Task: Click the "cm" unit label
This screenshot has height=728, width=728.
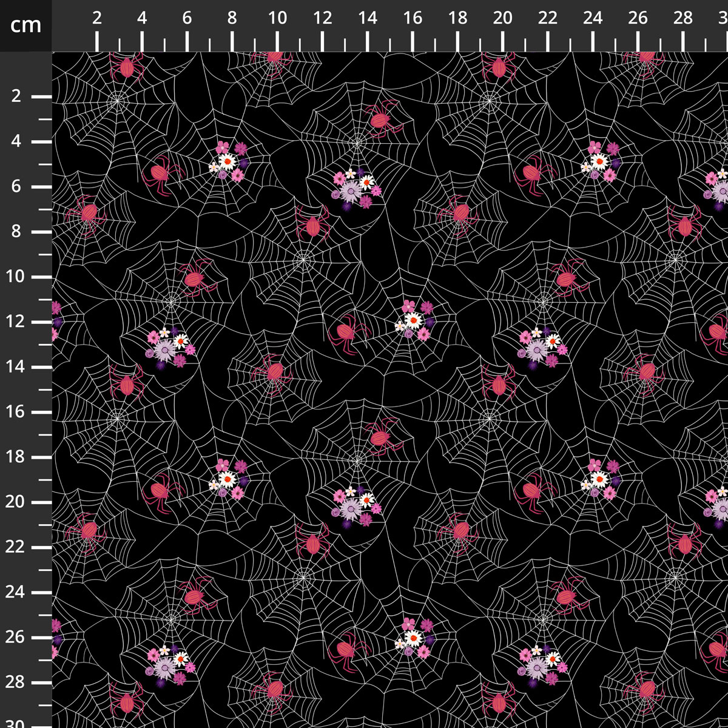Action: (26, 25)
